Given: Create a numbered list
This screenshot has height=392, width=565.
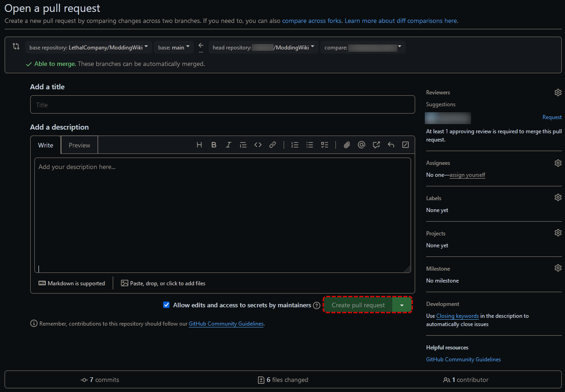Looking at the screenshot, I should click(x=295, y=145).
